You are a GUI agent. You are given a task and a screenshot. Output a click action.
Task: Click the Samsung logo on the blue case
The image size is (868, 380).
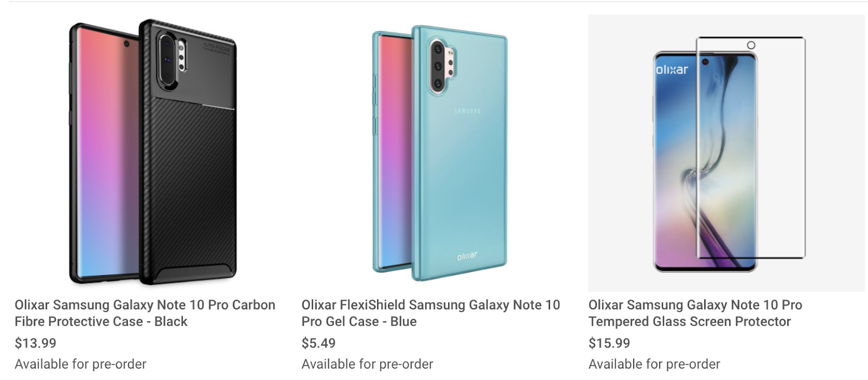point(467,111)
